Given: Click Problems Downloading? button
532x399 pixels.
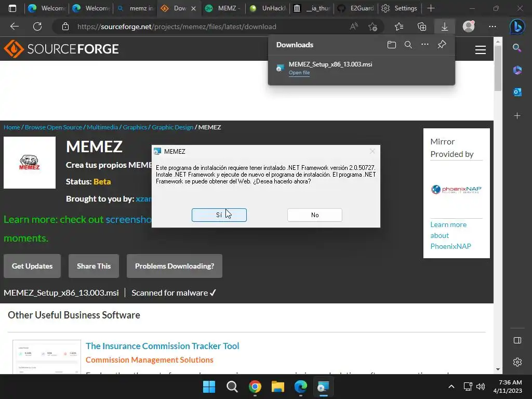Looking at the screenshot, I should (175, 266).
